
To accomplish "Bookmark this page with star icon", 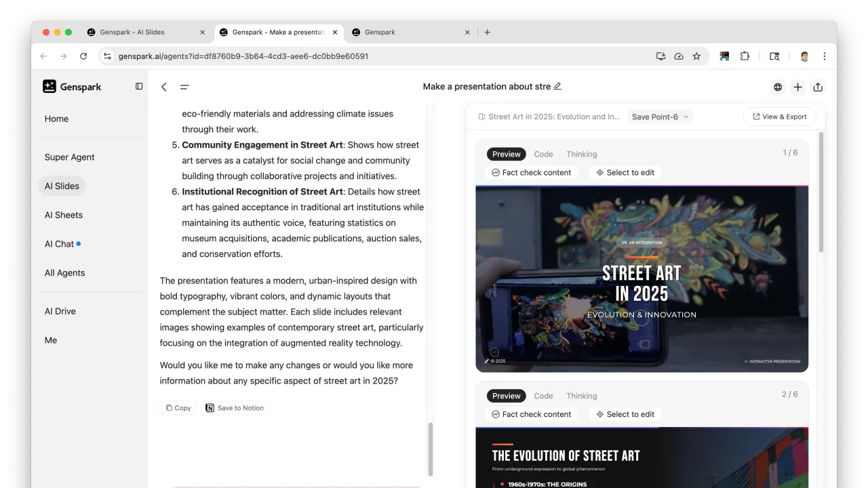I will (696, 56).
